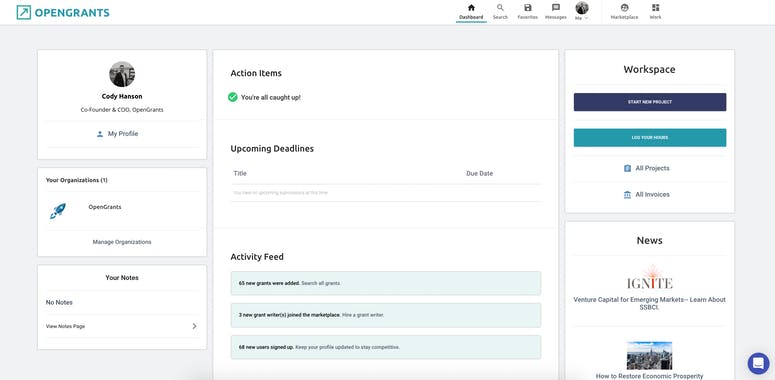Click the Co-Founder & COO, OpenGrants subtitle
This screenshot has width=775, height=380.
[x=122, y=110]
